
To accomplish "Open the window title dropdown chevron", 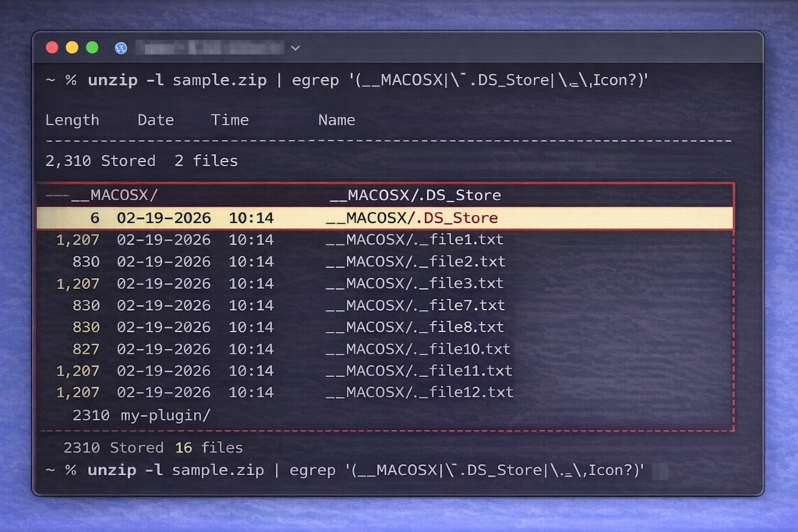I will pos(295,48).
